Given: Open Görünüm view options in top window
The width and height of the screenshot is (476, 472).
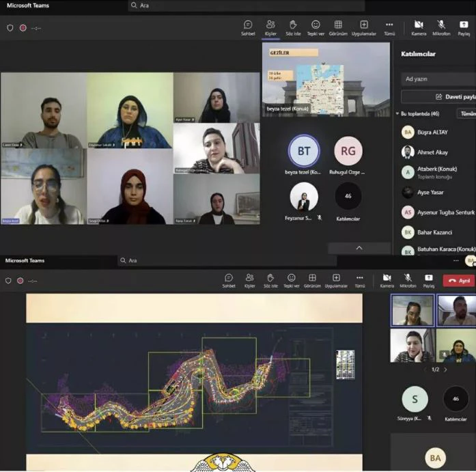Looking at the screenshot, I should (x=338, y=28).
